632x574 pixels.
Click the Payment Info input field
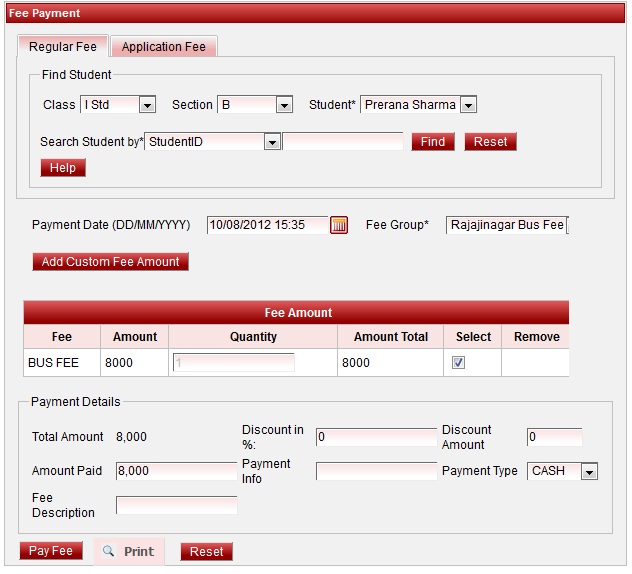[376, 471]
